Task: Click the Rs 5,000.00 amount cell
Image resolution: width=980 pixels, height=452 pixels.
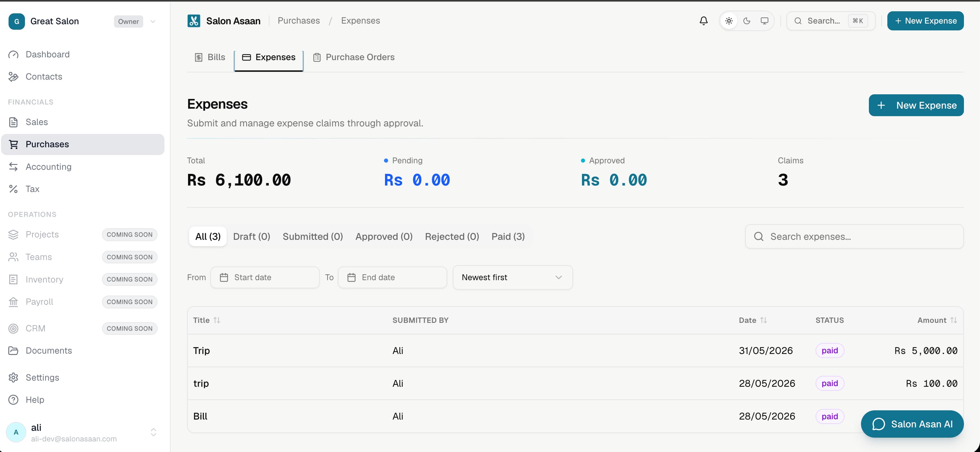Action: [926, 351]
